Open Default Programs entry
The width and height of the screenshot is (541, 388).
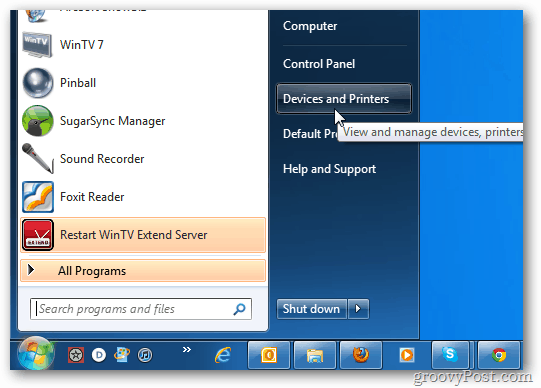coord(310,134)
